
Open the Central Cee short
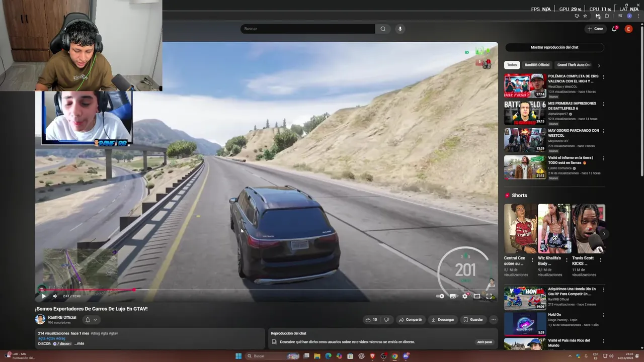[521, 228]
